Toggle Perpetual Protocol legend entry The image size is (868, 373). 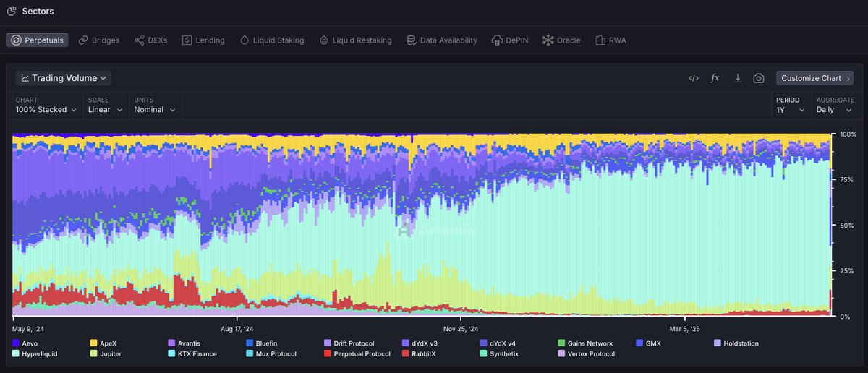[357, 354]
